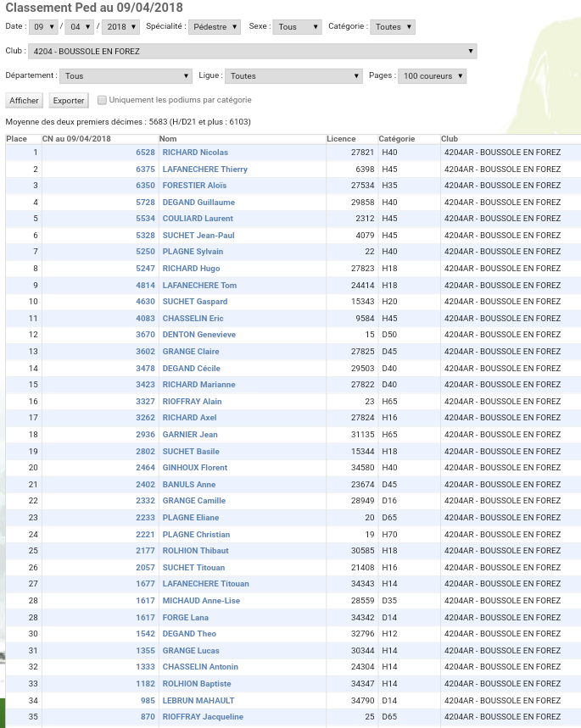Screen dimensions: 581x728
Task: Open the month dropdown showing 04
Action: point(80,27)
